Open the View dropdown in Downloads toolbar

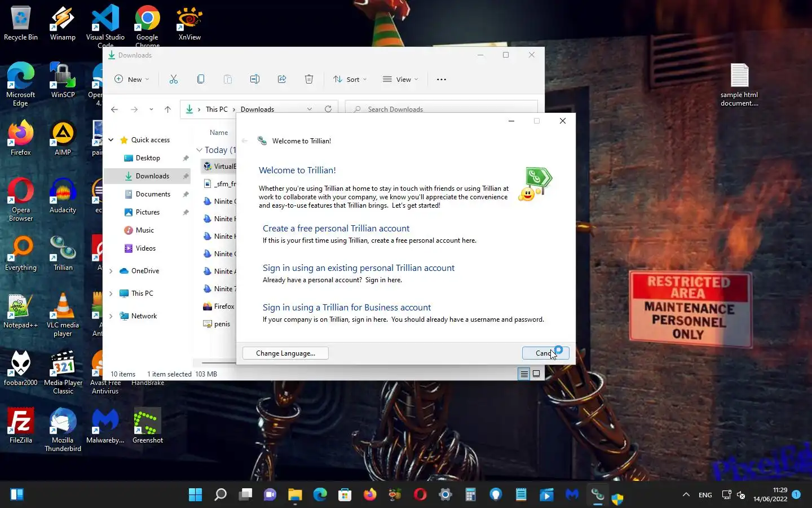(x=400, y=79)
